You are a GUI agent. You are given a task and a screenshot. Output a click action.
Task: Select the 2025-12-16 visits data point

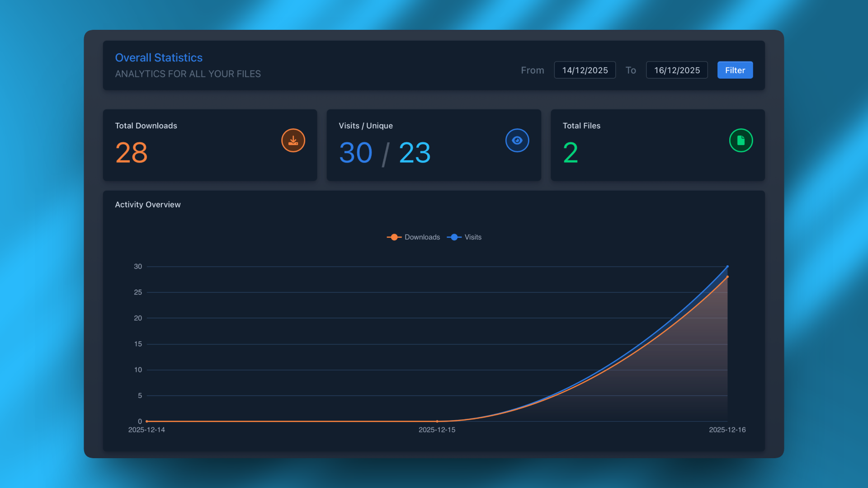(x=727, y=267)
